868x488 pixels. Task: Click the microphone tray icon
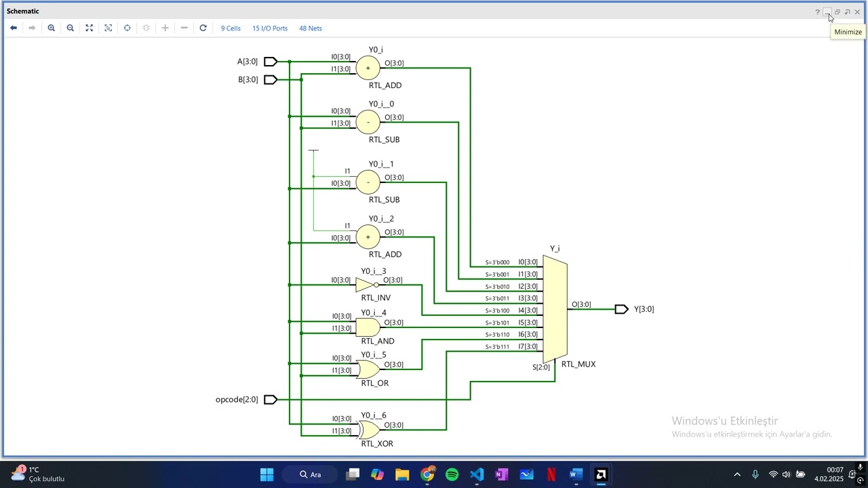point(755,474)
